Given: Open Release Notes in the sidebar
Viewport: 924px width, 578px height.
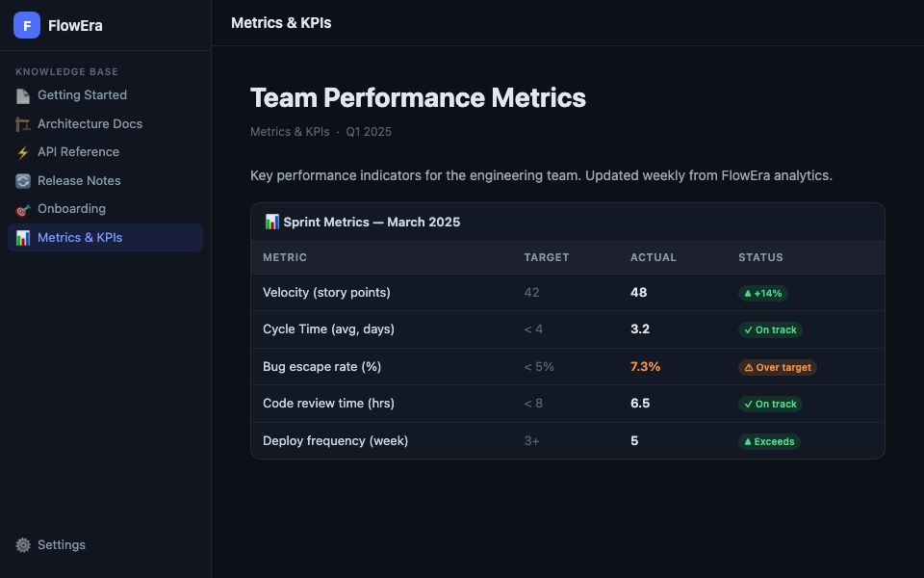Looking at the screenshot, I should [79, 181].
